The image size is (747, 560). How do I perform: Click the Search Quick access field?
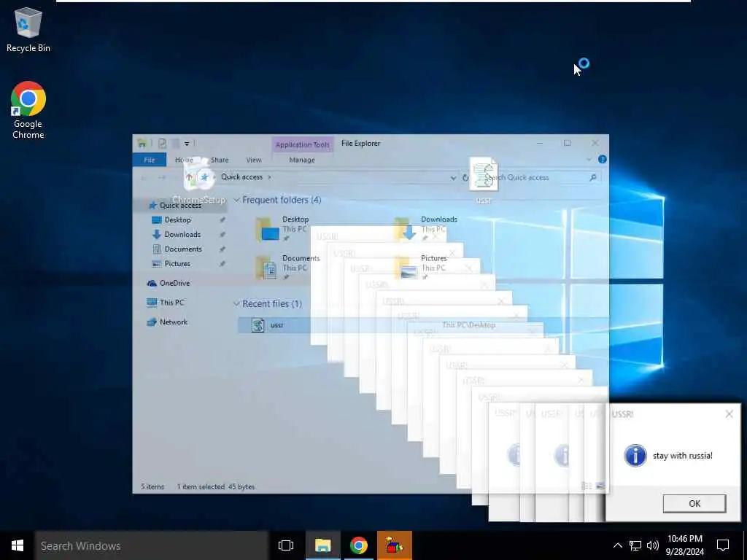click(x=538, y=178)
